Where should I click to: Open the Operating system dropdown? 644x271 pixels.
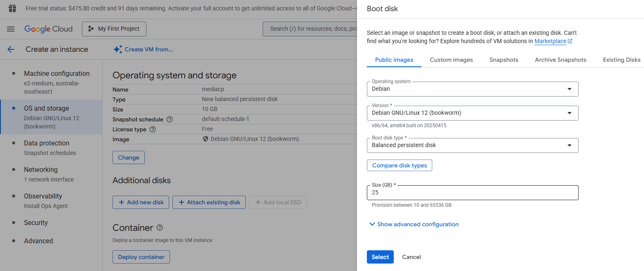point(472,89)
